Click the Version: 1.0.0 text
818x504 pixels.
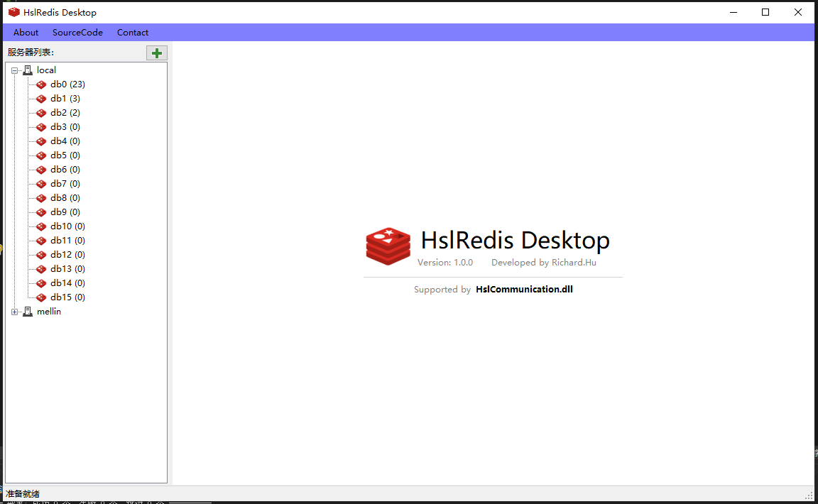click(445, 263)
